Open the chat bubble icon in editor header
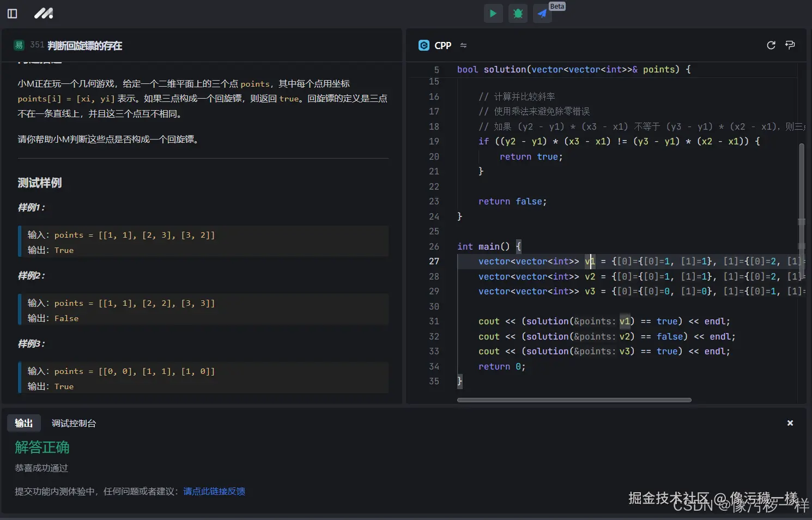The height and width of the screenshot is (520, 812). [x=790, y=45]
